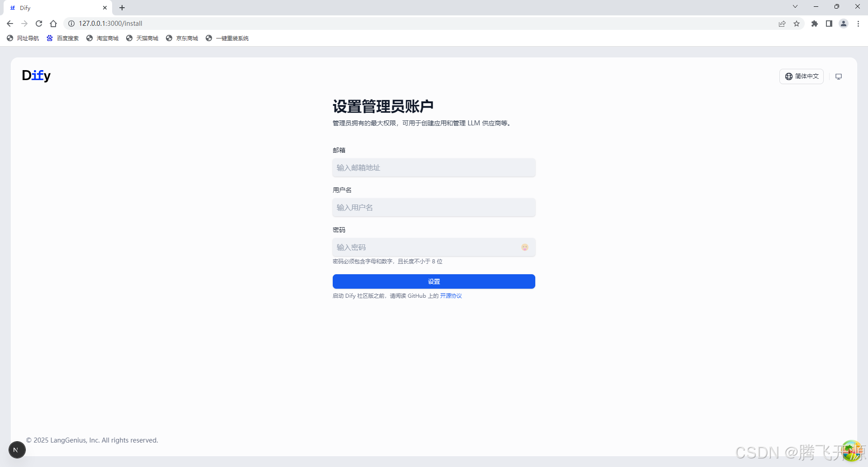The width and height of the screenshot is (868, 467).
Task: Click the share icon in the toolbar
Action: pyautogui.click(x=783, y=23)
